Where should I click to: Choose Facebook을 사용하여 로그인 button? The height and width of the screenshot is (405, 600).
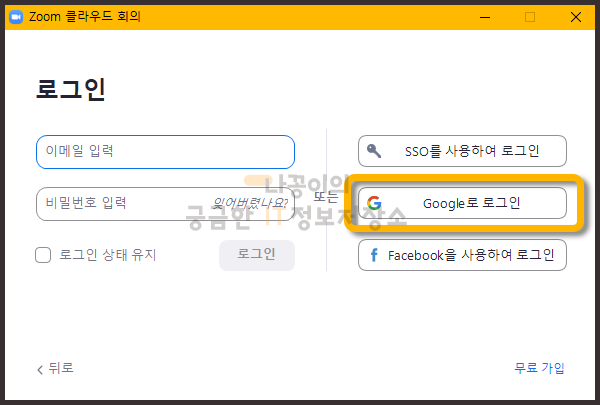point(462,255)
